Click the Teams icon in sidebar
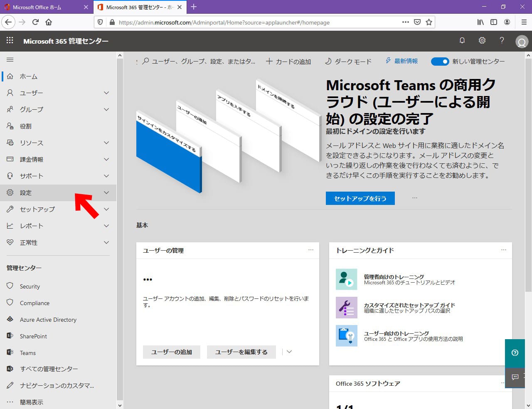The image size is (532, 409). pyautogui.click(x=10, y=352)
